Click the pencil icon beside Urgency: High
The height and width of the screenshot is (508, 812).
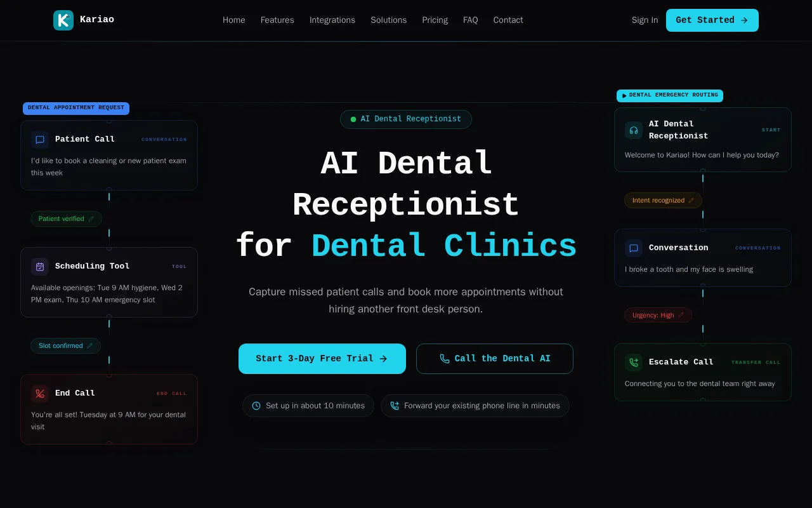pos(681,315)
